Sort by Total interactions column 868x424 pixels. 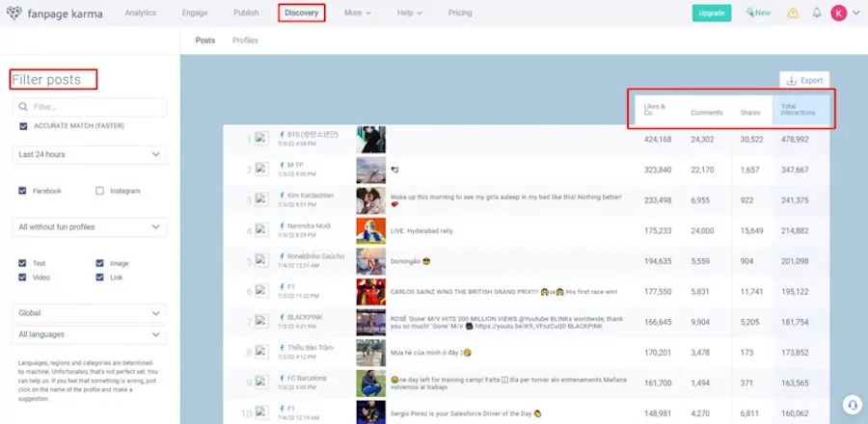(798, 110)
